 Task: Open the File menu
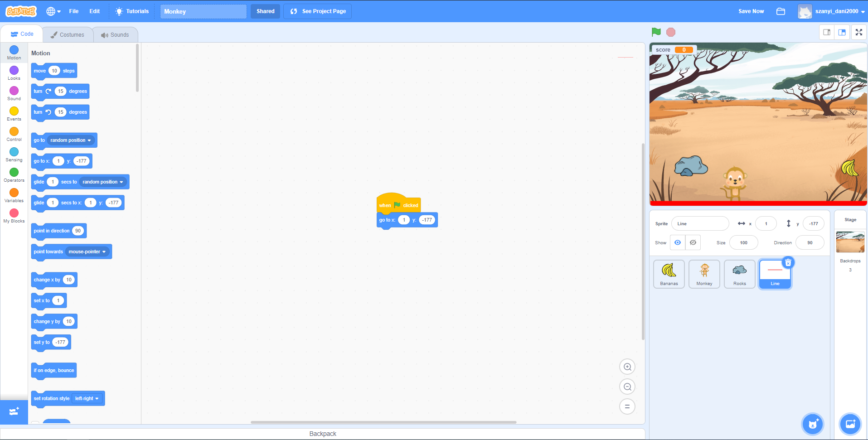tap(74, 11)
